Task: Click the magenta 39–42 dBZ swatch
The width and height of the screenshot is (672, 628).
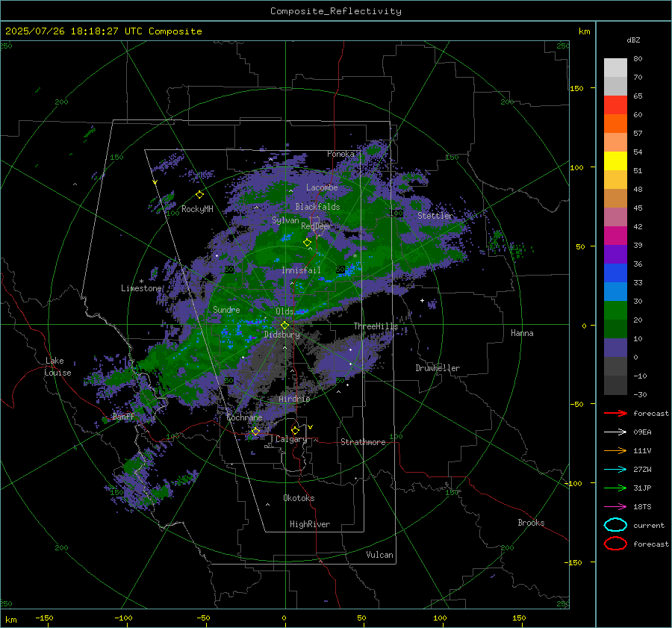Action: [615, 236]
